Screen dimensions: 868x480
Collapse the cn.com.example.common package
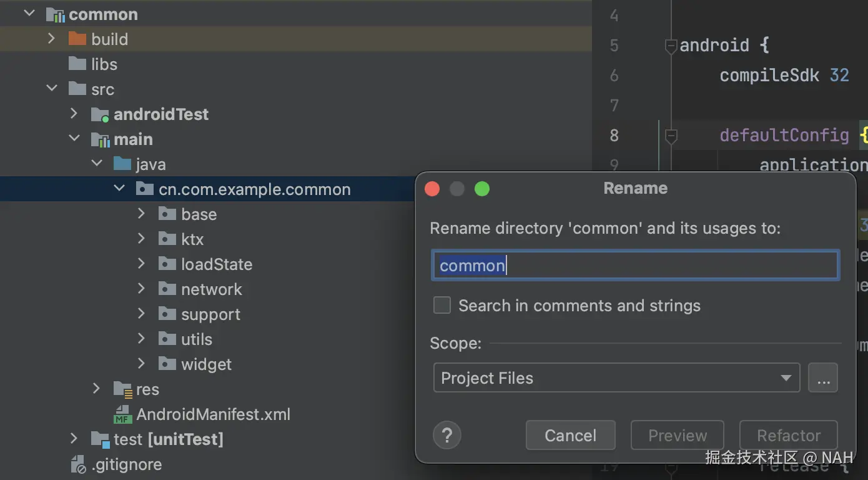coord(119,189)
